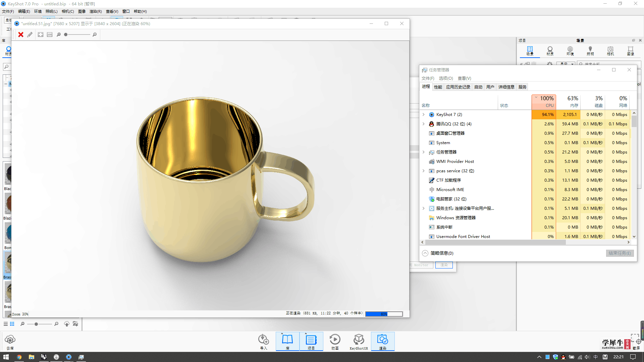Collapse details via 简略信息(D) chevron

coord(425,253)
